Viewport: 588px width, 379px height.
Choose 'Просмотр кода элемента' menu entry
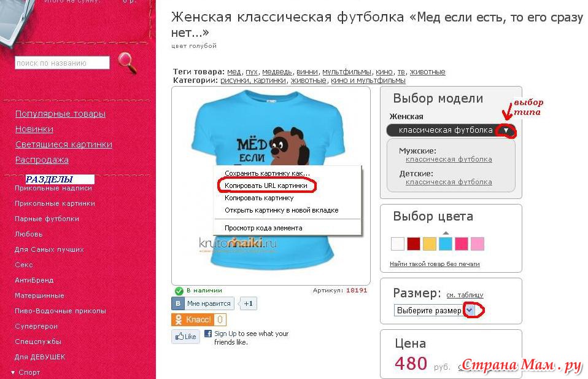(x=263, y=228)
